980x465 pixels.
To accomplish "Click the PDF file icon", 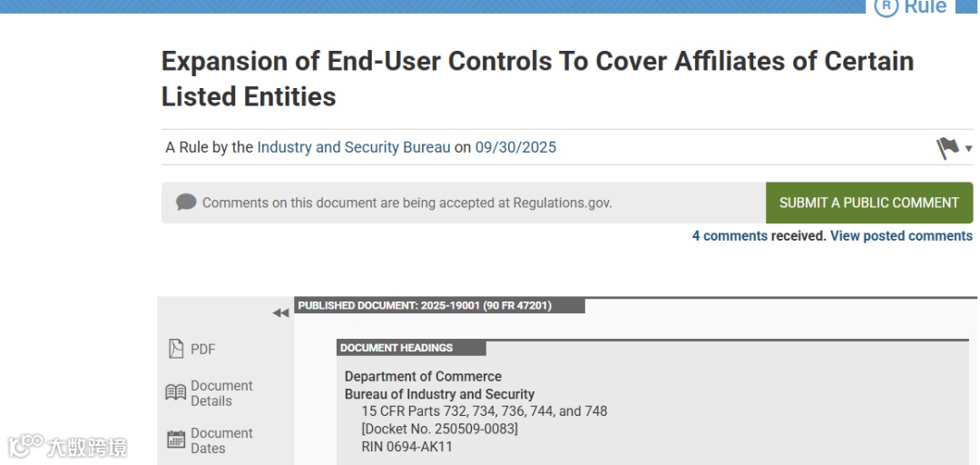I will point(176,349).
